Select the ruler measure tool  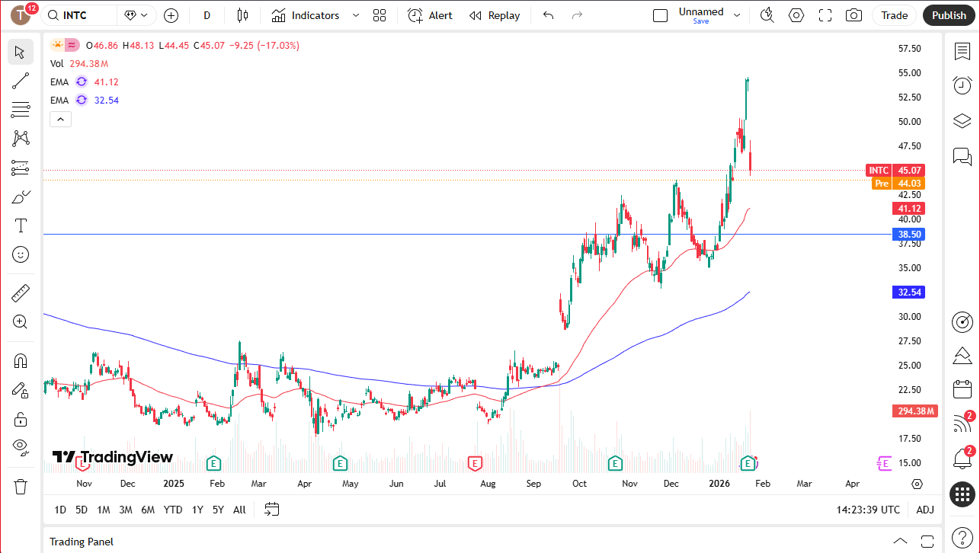(x=21, y=292)
